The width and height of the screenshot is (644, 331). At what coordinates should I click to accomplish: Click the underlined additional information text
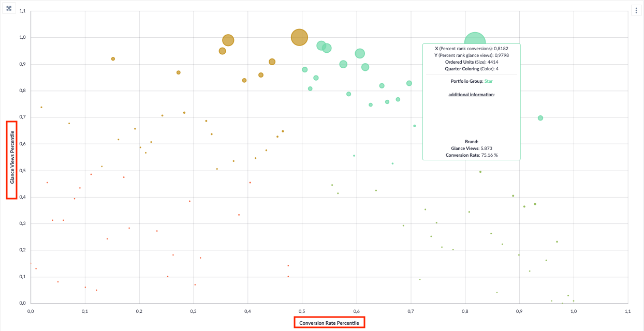click(472, 95)
